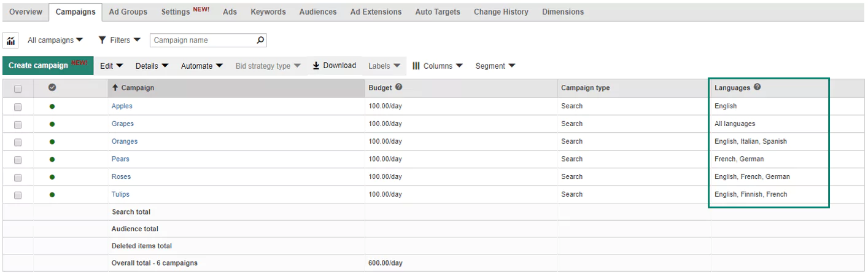This screenshot has width=868, height=276.
Task: Check the select-all header checkbox
Action: (18, 89)
